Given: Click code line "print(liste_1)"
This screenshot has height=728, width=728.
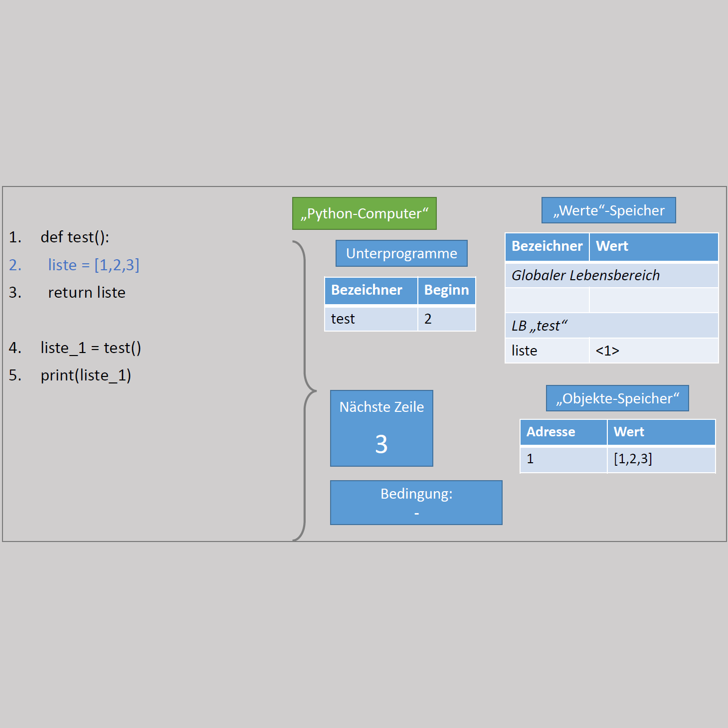Looking at the screenshot, I should point(86,375).
